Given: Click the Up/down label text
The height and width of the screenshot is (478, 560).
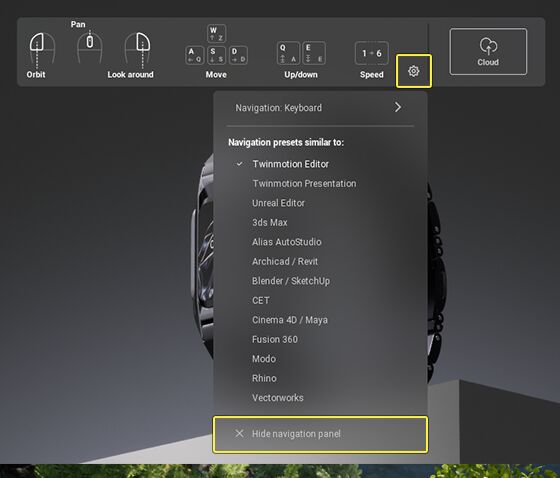Looking at the screenshot, I should (301, 75).
